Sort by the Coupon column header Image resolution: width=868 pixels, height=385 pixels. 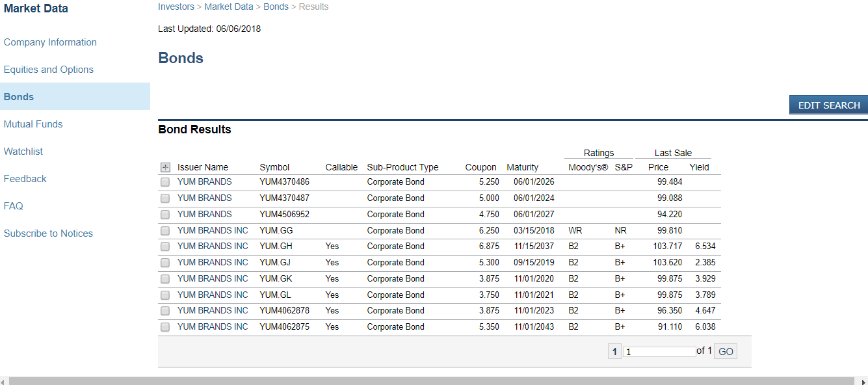click(x=480, y=167)
